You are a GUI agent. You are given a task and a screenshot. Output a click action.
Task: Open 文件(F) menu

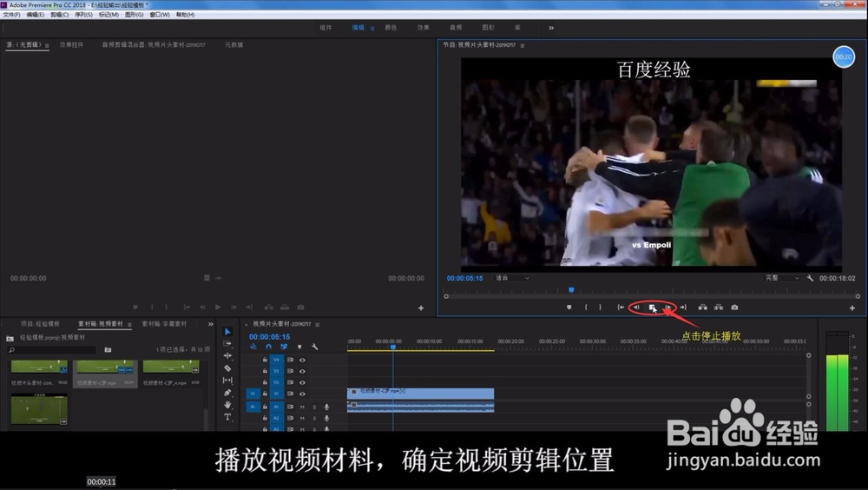point(11,15)
